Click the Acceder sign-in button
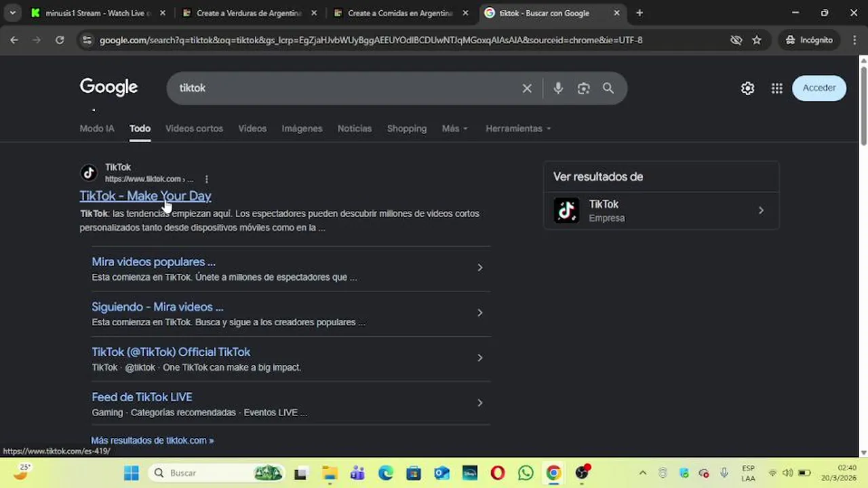 tap(819, 88)
